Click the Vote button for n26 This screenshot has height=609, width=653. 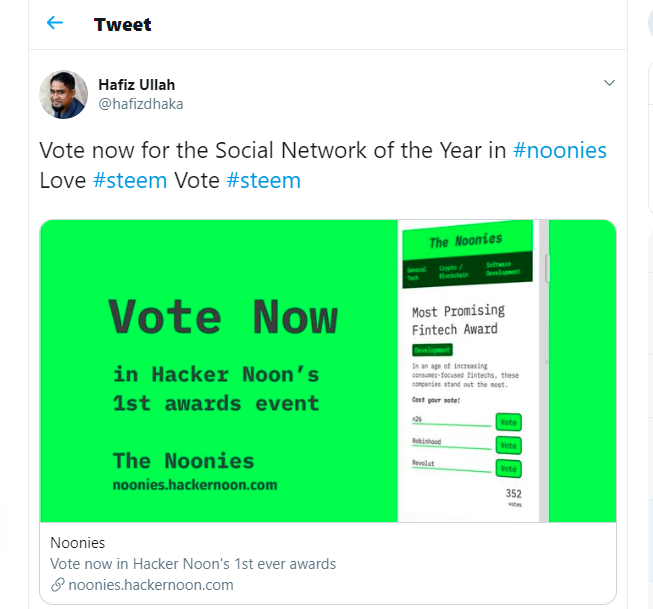click(508, 422)
